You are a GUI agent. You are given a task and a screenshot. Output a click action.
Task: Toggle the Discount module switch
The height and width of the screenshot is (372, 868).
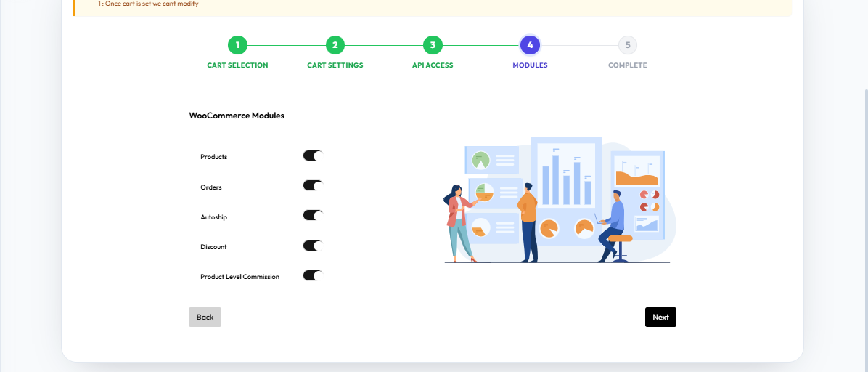[313, 246]
